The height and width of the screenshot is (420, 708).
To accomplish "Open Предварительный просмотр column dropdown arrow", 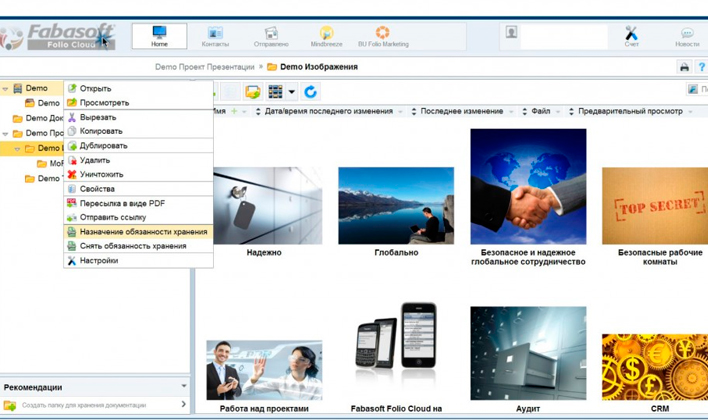I will tap(690, 112).
